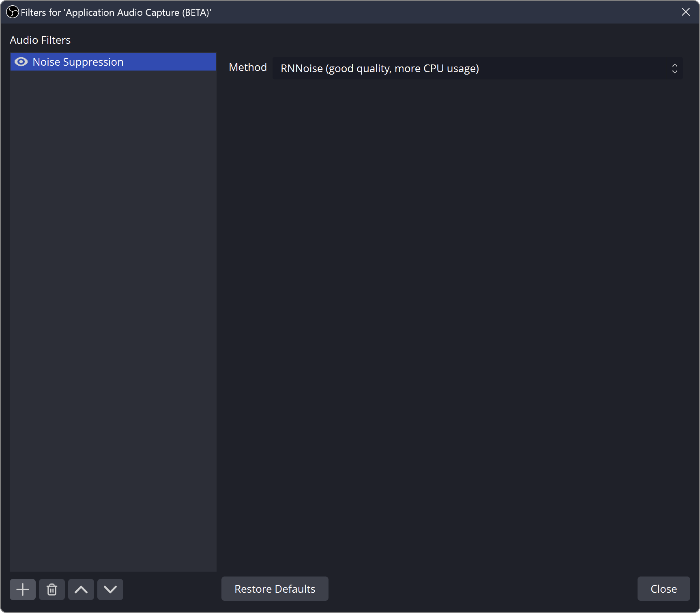Viewport: 700px width, 613px height.
Task: Click Restore Defaults button
Action: 275,589
